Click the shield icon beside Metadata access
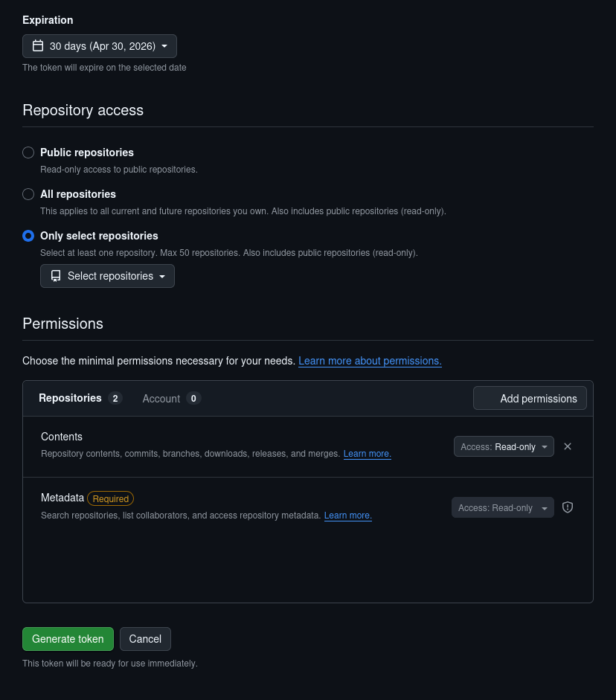 point(568,507)
